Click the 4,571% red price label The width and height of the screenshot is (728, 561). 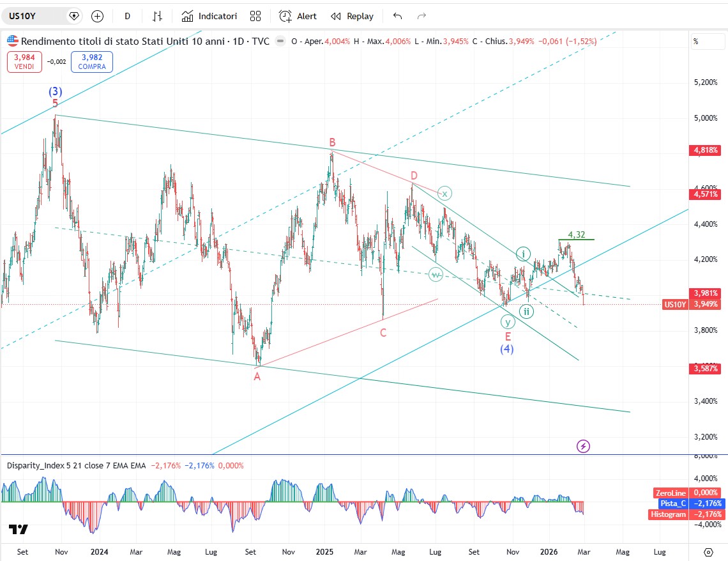pos(706,194)
